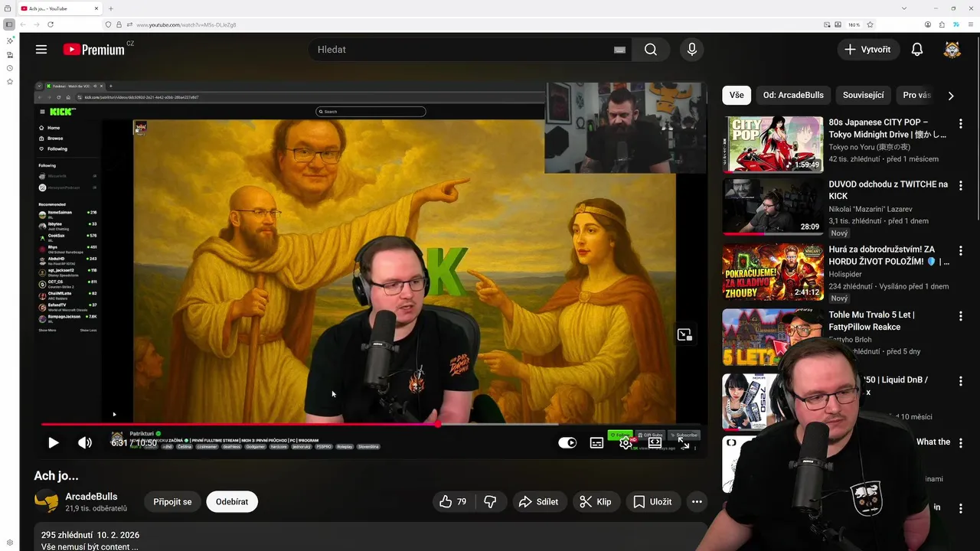Select the Pro vás chip
This screenshot has width=980, height=551.
click(x=916, y=95)
